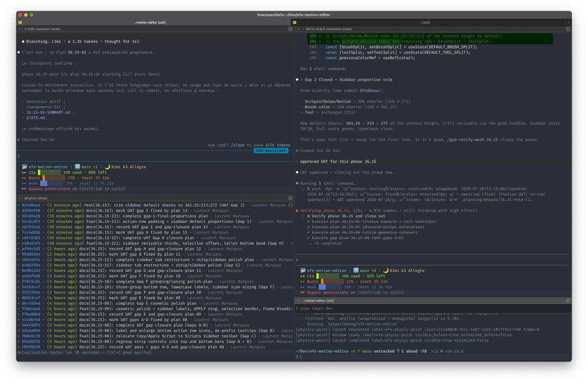Screen dimensions: 588x383
Task: Open the bottom-right ..motion-editor pane menu icon
Action: 568,301
